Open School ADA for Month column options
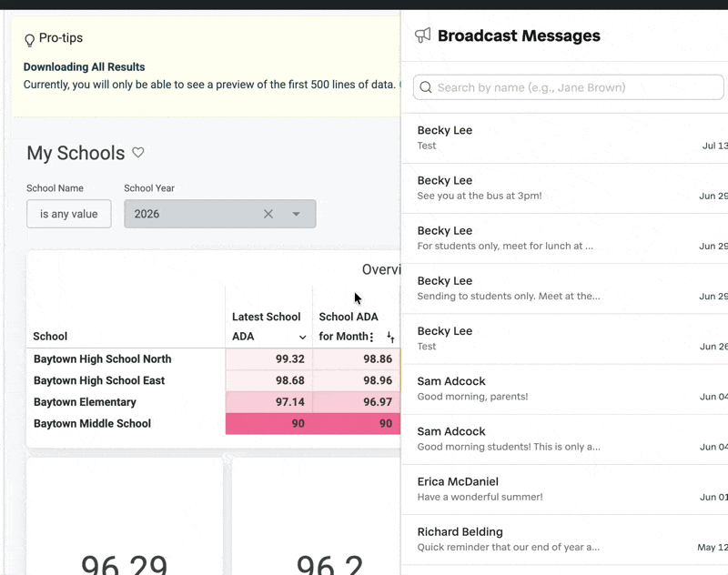Image resolution: width=728 pixels, height=575 pixels. (x=371, y=337)
